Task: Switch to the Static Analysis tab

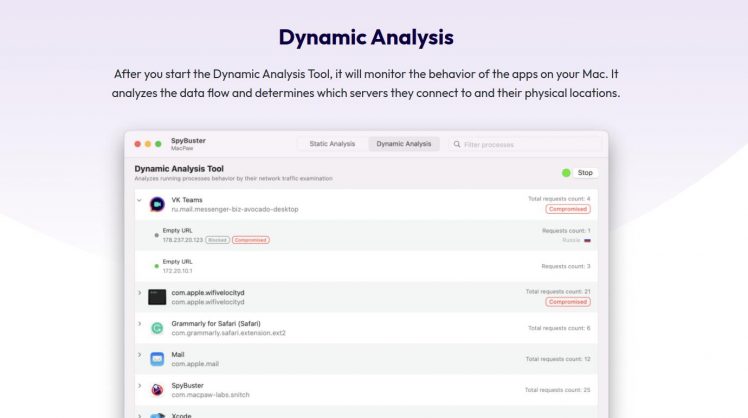Action: pos(332,144)
